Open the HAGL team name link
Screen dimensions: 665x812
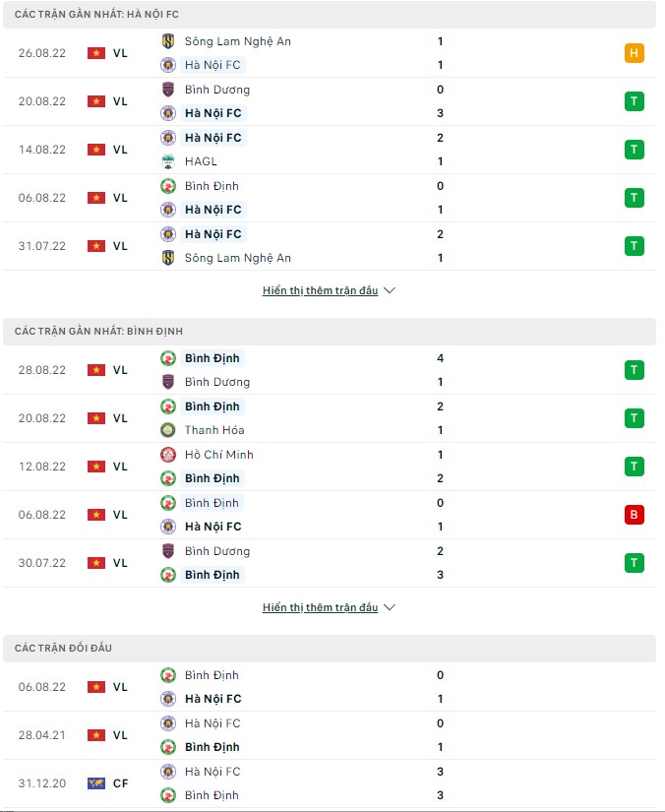pyautogui.click(x=201, y=161)
